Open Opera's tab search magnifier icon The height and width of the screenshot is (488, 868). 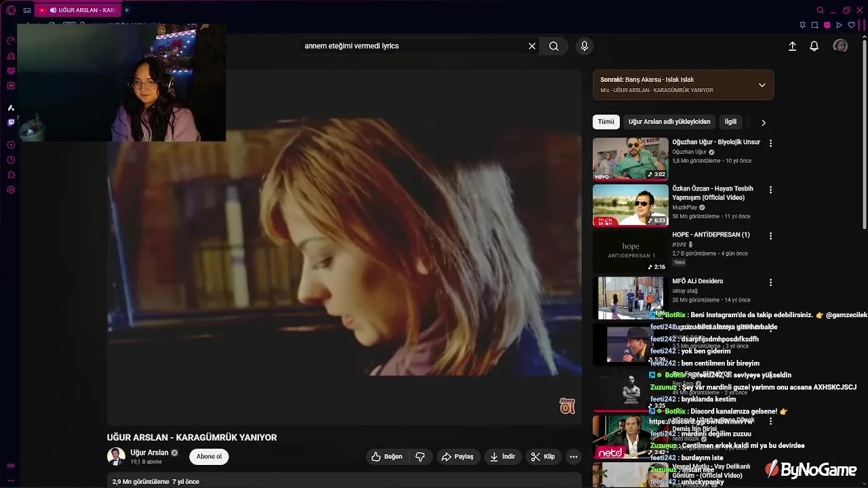(820, 10)
